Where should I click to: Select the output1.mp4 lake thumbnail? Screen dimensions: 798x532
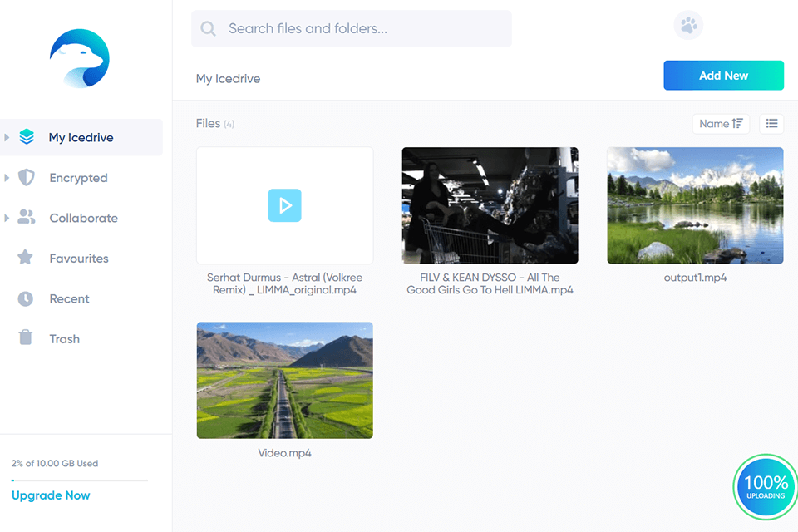point(695,205)
